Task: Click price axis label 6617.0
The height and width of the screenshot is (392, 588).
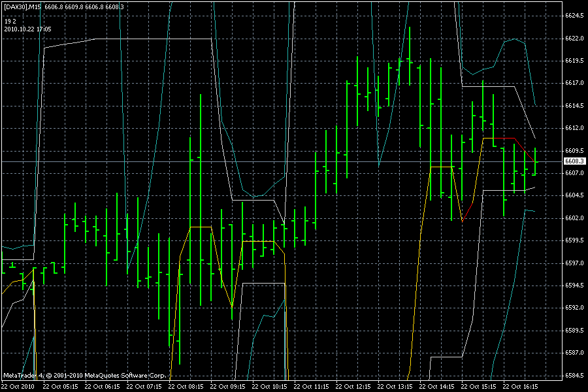Action: click(x=574, y=82)
